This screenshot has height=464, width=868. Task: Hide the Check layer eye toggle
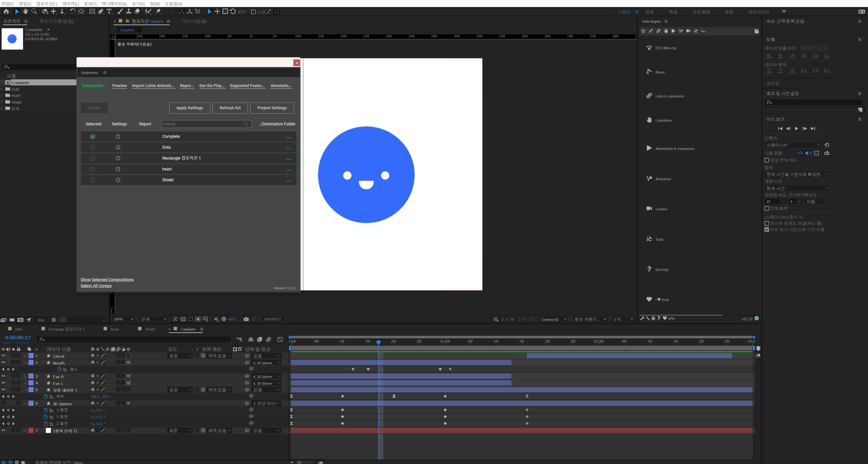tap(3, 356)
